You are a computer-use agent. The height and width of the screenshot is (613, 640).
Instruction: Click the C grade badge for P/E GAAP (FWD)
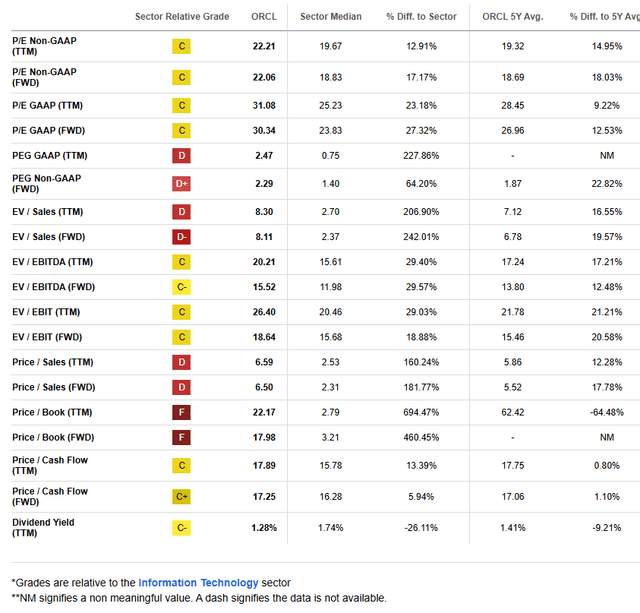point(181,131)
